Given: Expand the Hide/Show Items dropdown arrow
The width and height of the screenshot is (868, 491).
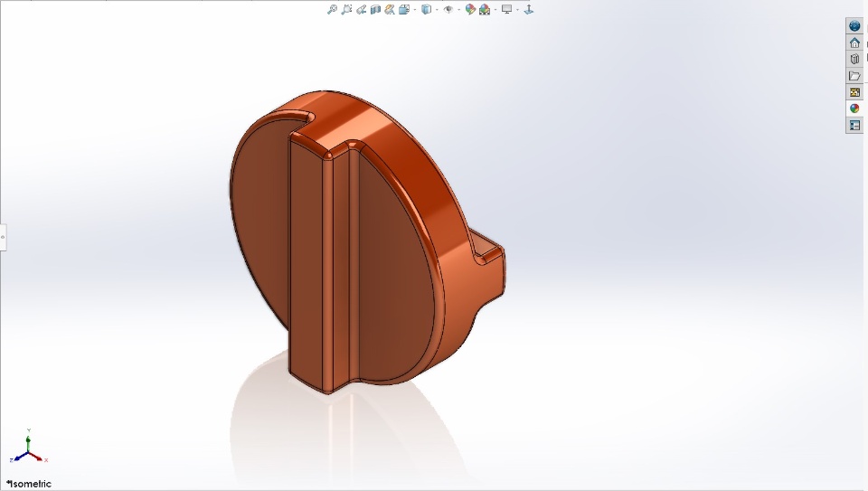Looking at the screenshot, I should point(459,9).
